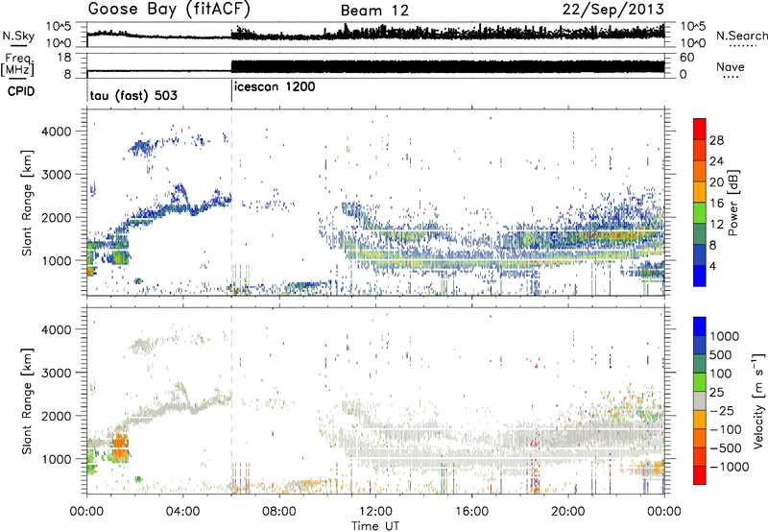Click the power colorbar value '28'

tap(716, 140)
